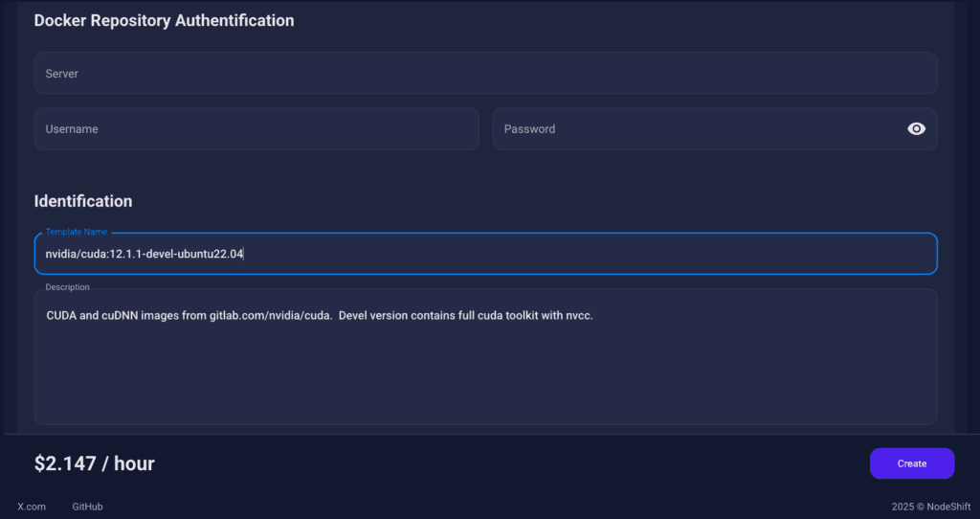Toggle password visibility with the eye icon
980x519 pixels.
pos(916,129)
